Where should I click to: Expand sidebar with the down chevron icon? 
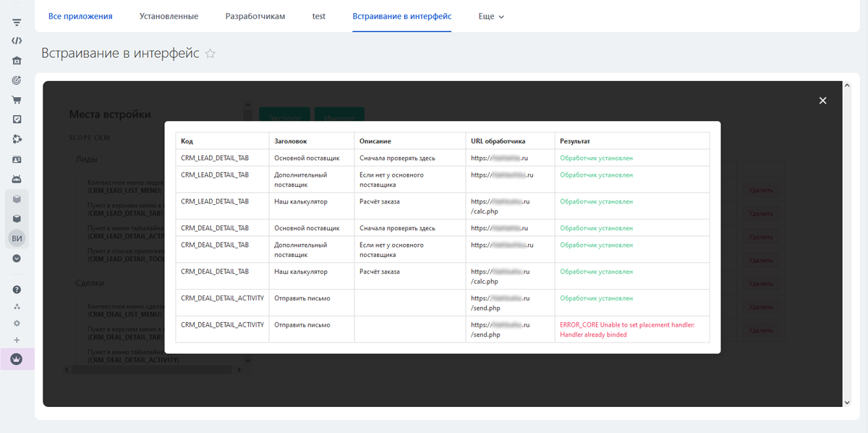pos(17,258)
